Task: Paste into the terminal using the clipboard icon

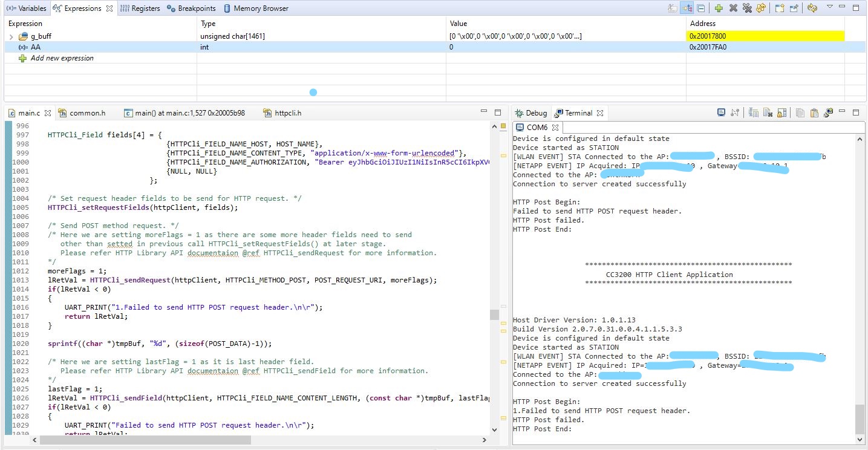Action: (x=814, y=112)
